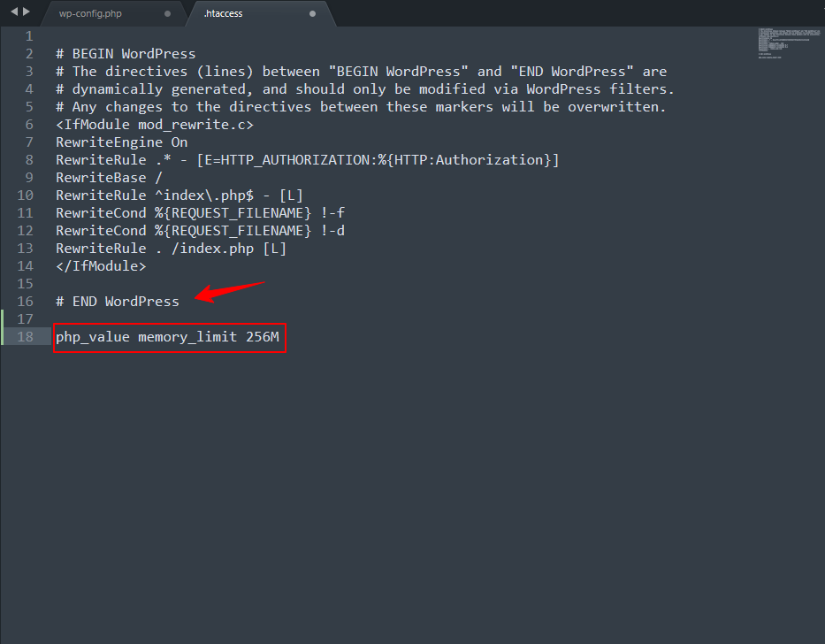Click '%{HTTP:Authorization}' on line 8

click(x=464, y=160)
